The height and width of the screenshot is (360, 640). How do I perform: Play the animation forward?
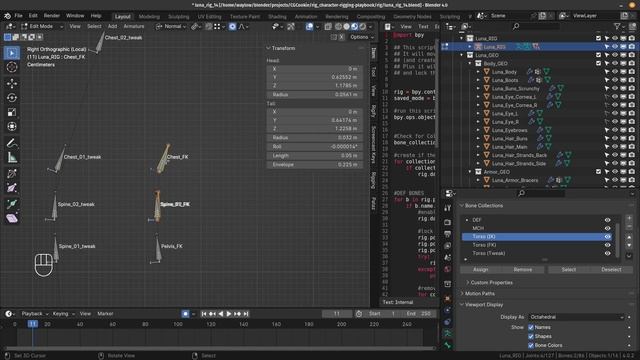point(229,313)
